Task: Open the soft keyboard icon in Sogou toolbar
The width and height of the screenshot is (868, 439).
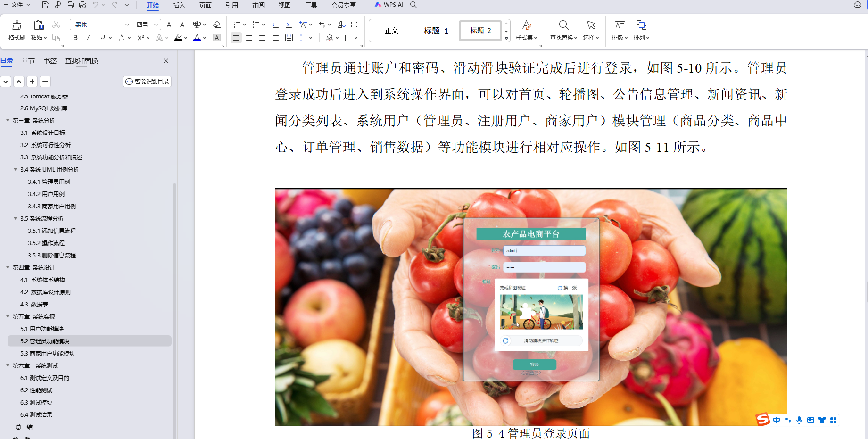Action: point(810,420)
